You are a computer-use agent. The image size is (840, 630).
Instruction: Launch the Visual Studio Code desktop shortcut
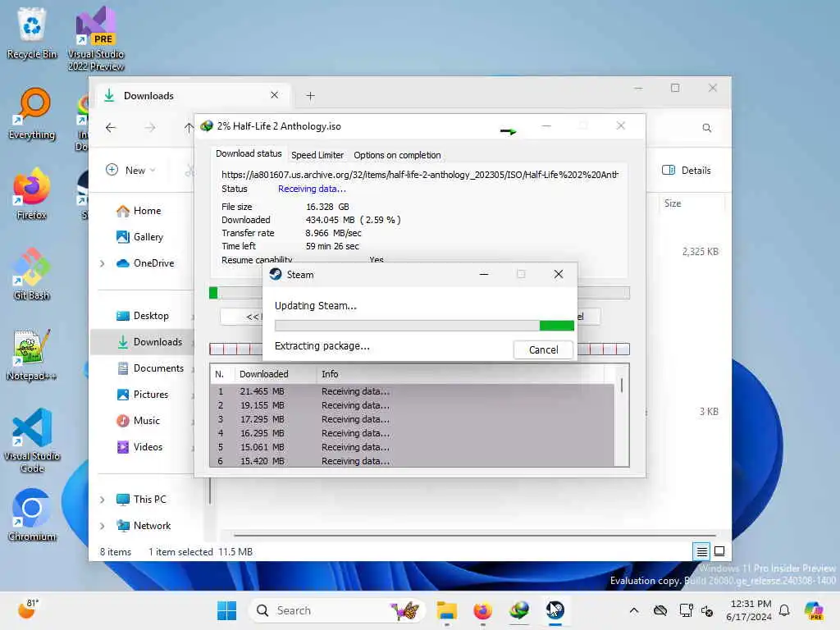32,441
